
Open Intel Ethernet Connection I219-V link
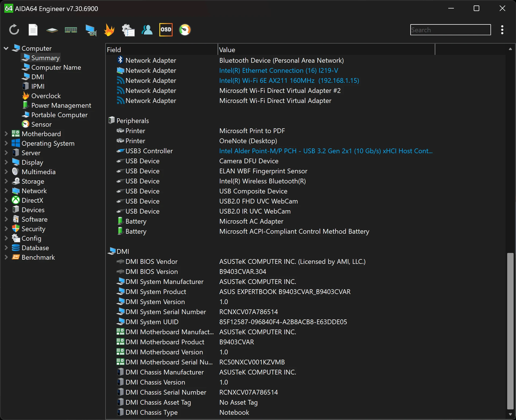click(279, 70)
